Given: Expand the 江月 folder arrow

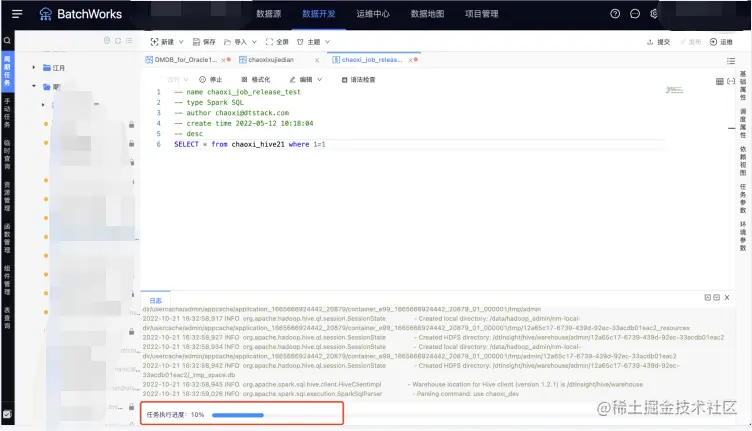Looking at the screenshot, I should (x=33, y=68).
